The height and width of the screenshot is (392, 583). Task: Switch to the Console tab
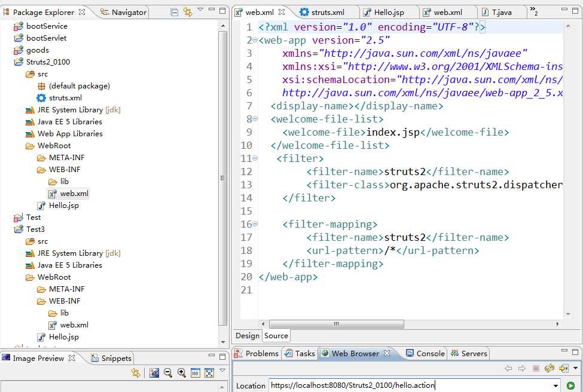coord(425,353)
